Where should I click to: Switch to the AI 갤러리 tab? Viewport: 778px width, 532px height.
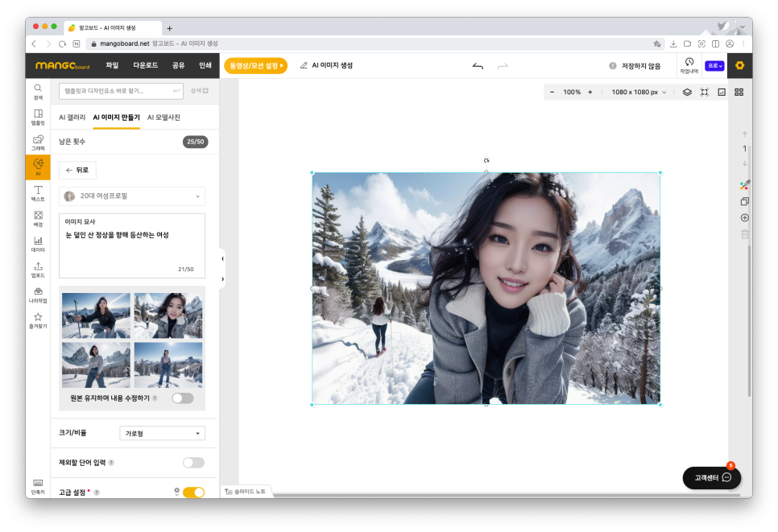[x=72, y=118]
